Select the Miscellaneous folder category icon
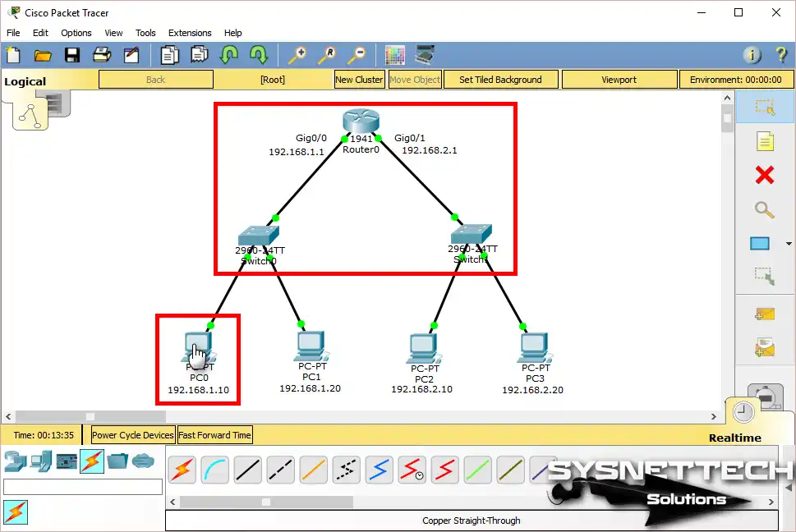Viewport: 796px width, 532px height. (117, 461)
